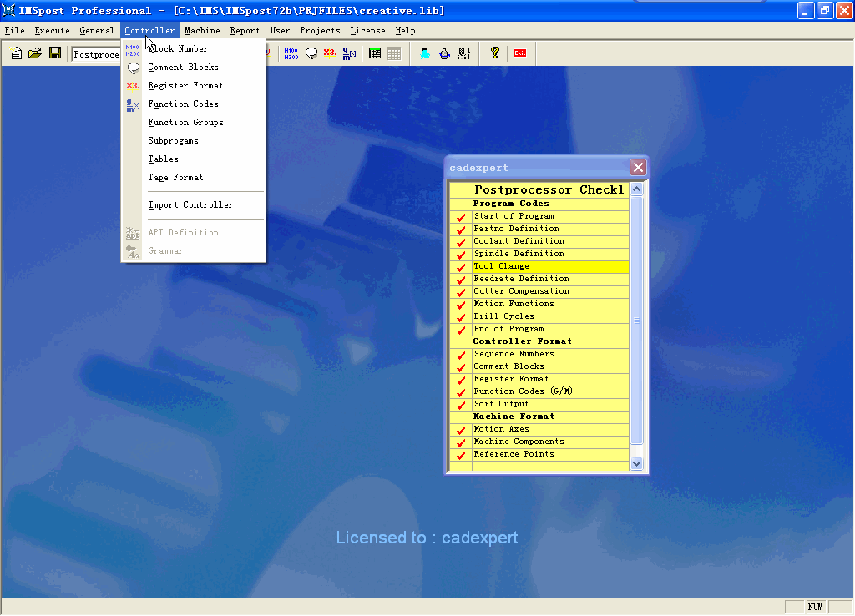Image resolution: width=855 pixels, height=616 pixels.
Task: Choose Tape Format... menu entry
Action: (x=194, y=178)
